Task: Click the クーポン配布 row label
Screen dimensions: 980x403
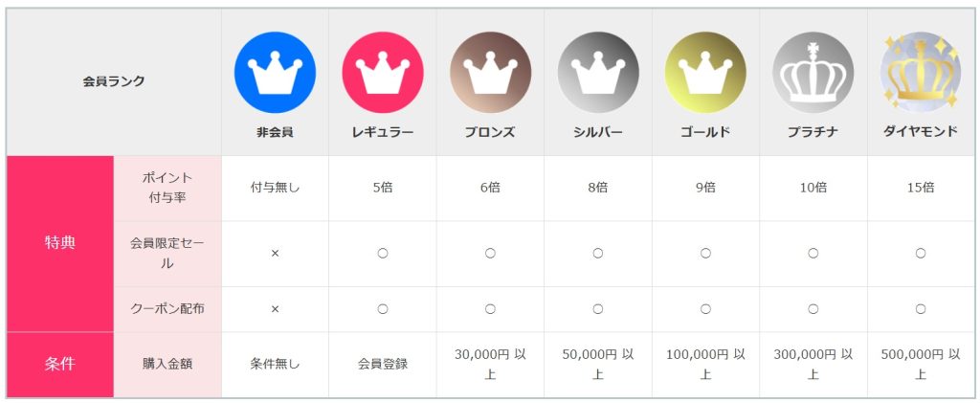Action: [167, 309]
